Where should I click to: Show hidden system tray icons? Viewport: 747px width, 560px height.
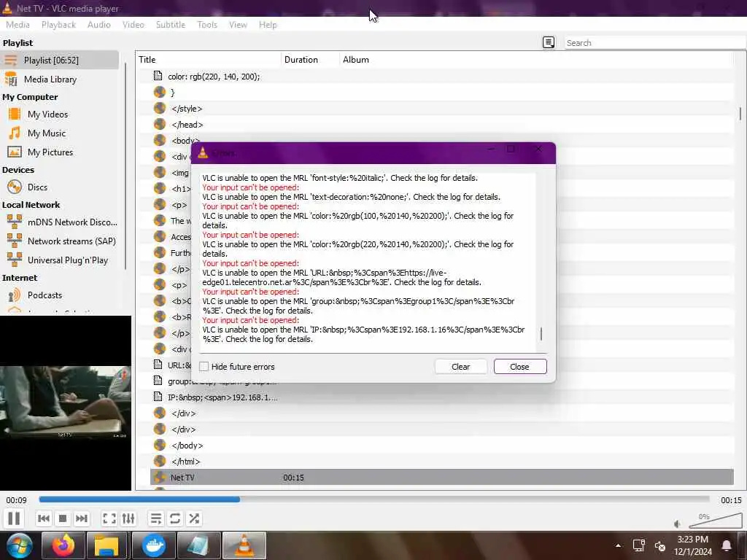618,545
